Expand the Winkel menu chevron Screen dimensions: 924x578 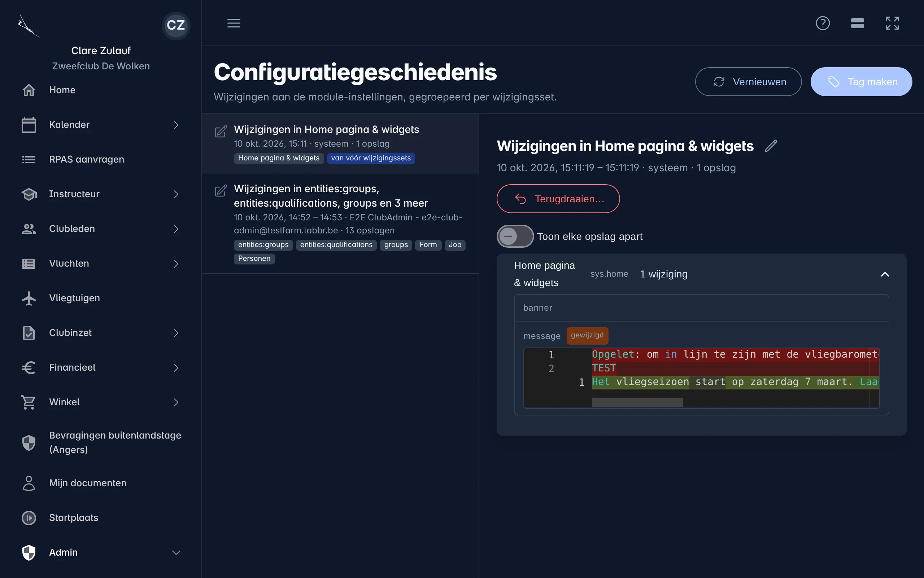(x=176, y=402)
